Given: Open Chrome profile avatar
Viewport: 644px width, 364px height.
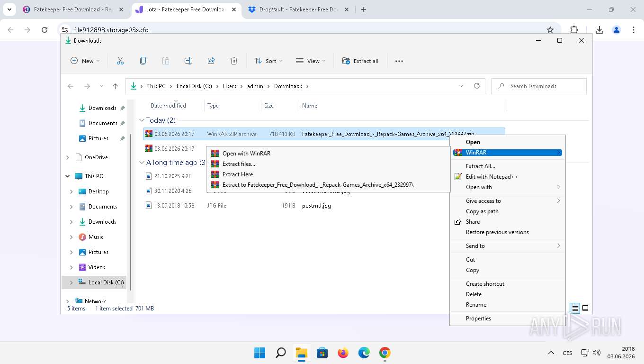Looking at the screenshot, I should (617, 30).
